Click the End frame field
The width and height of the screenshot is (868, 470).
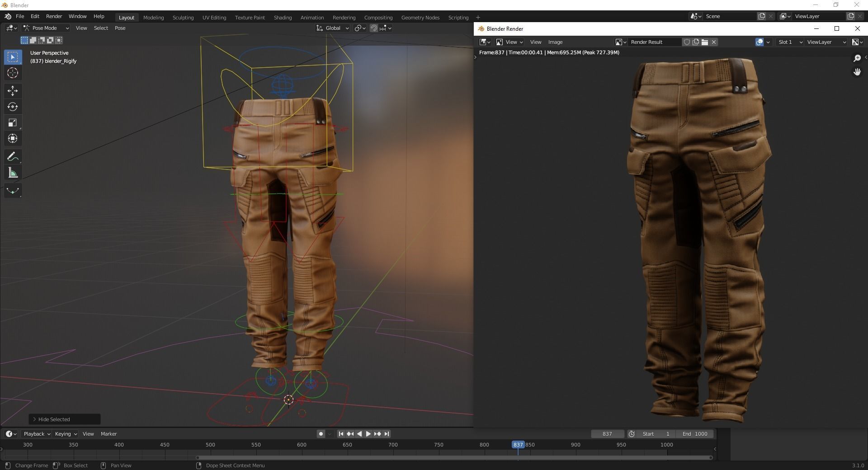tap(695, 434)
